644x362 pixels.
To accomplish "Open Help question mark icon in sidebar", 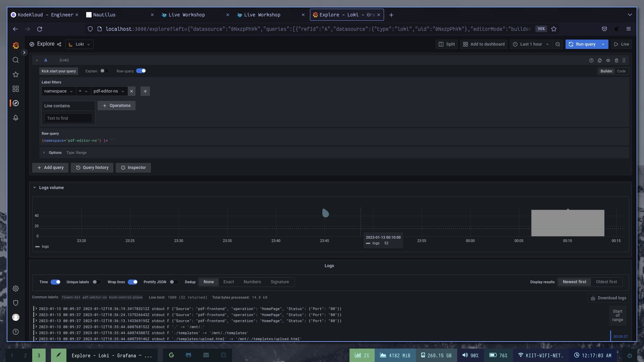I will pyautogui.click(x=16, y=332).
